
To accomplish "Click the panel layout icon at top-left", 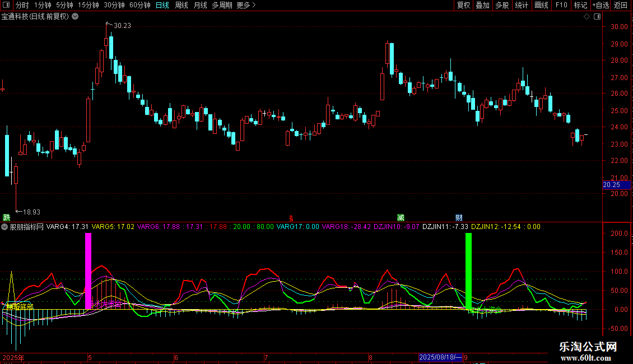I will 7,5.
